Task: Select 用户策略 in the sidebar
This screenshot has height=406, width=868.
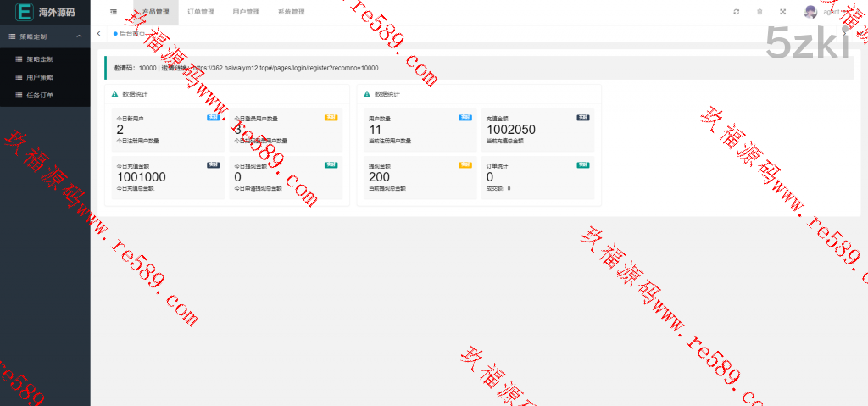Action: (39, 77)
